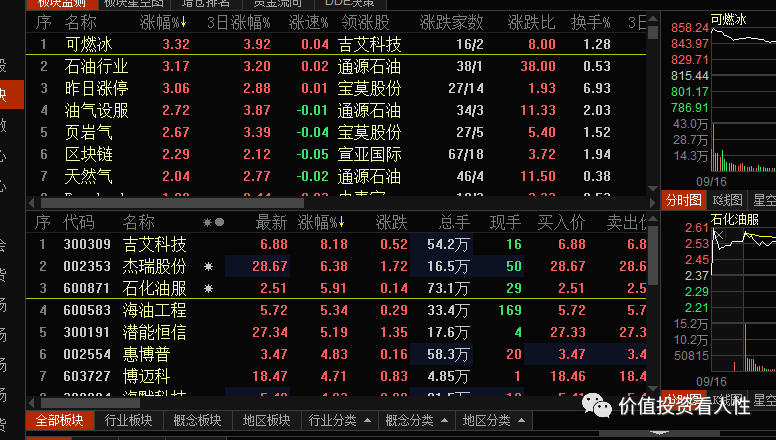Select stock 杰瑞股份 in stock list

(336, 266)
